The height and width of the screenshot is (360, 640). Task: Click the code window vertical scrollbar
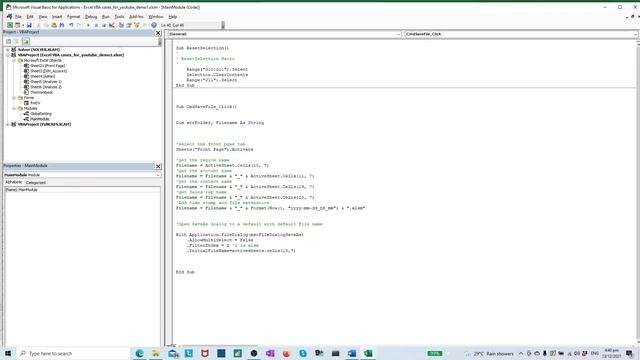point(638,192)
